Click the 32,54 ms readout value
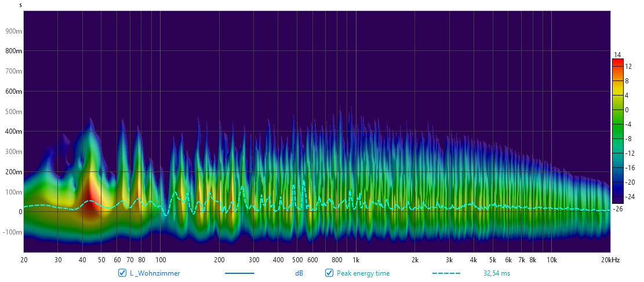Viewport: 644px width, 282px height. pos(497,273)
